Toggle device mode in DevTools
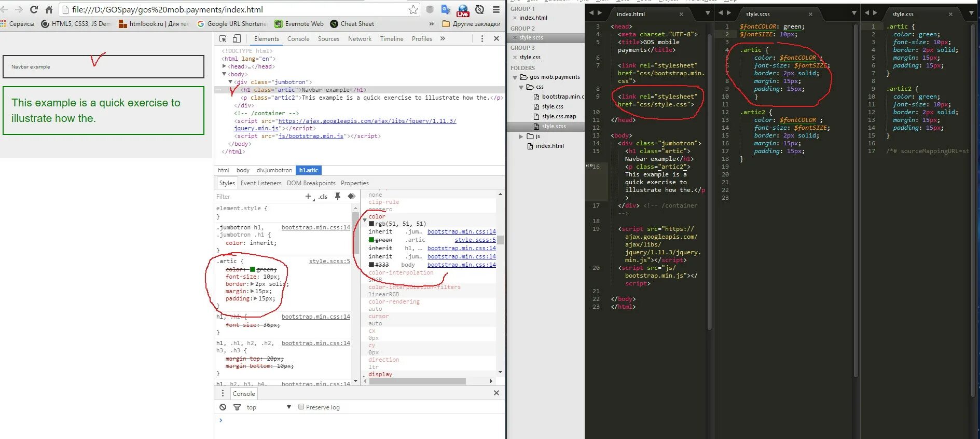Viewport: 980px width, 439px height. click(237, 38)
